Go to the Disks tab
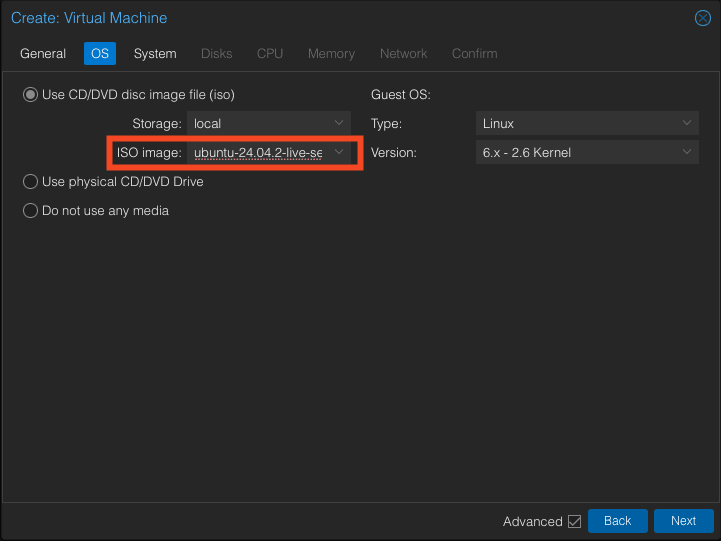The height and width of the screenshot is (541, 721). point(216,54)
